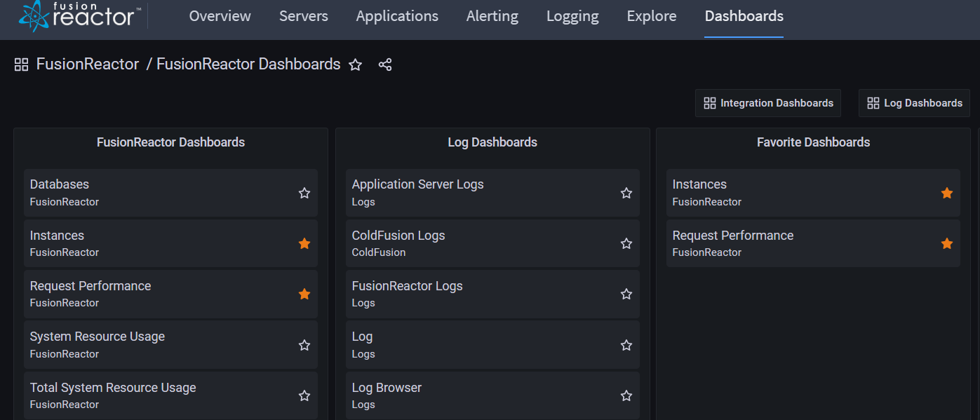Open the Log Browser dashboard
This screenshot has width=980, height=420.
492,395
